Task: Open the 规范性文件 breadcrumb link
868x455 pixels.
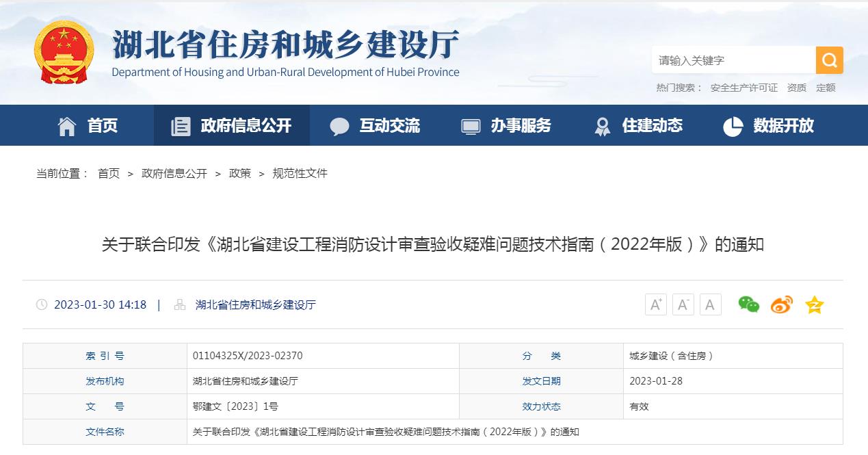Action: coord(300,173)
